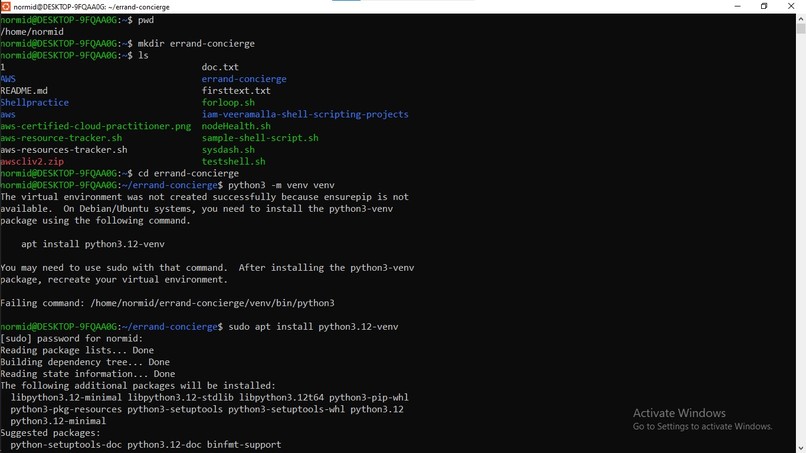This screenshot has height=453, width=806.
Task: Click the 'python3.12-minimal' line under additional packages
Action: pos(58,422)
